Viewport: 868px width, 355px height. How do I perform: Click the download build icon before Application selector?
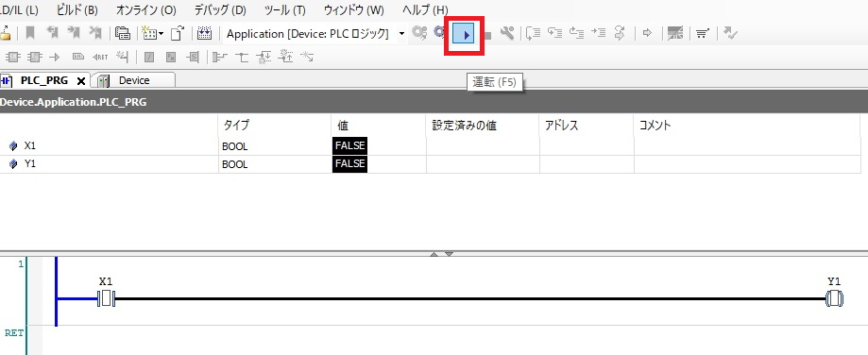point(205,34)
